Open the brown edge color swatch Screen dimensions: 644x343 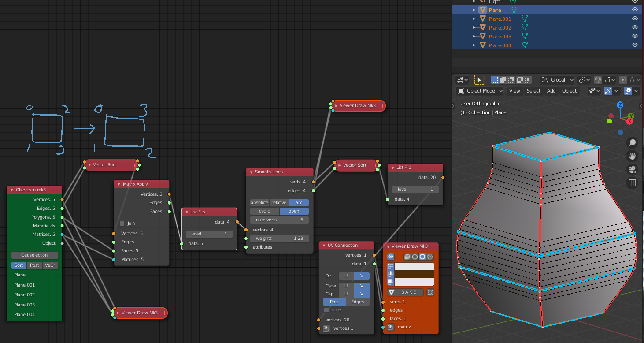[414, 274]
